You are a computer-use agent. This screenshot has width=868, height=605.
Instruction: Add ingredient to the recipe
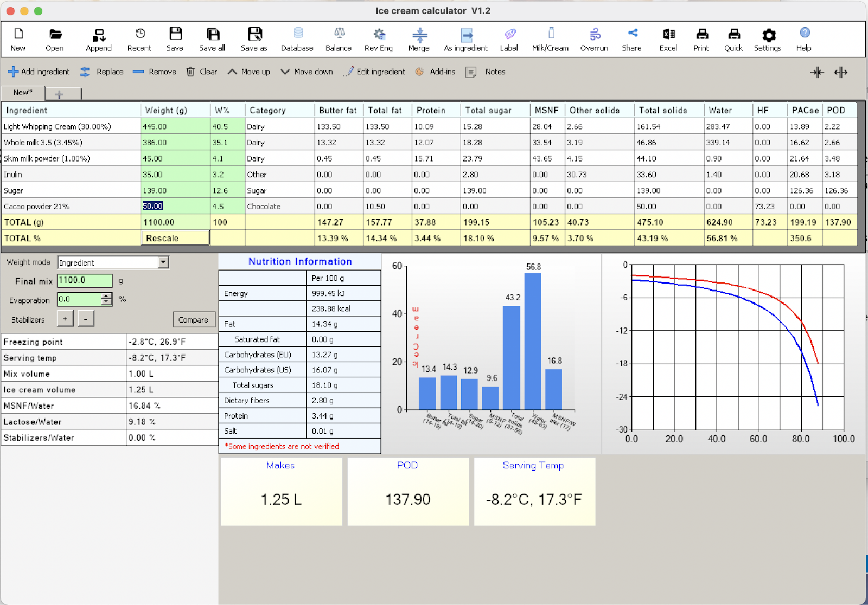[39, 72]
